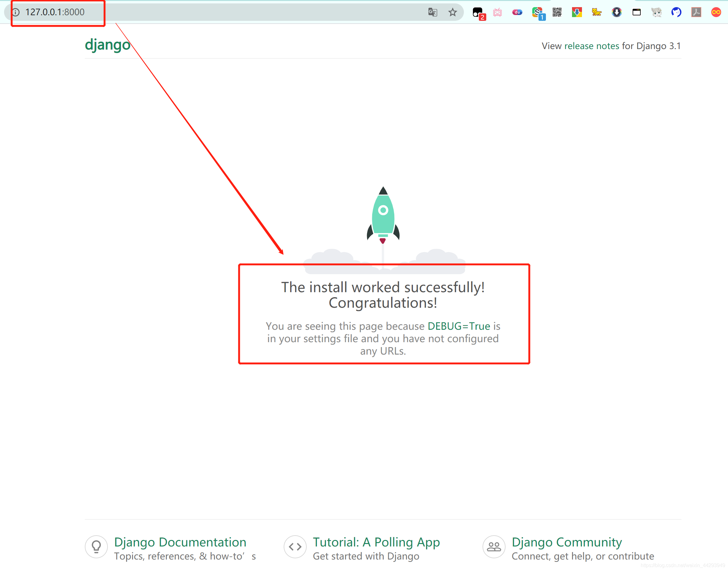The width and height of the screenshot is (728, 571).
Task: Click the colorful S extension with badge 1
Action: point(538,13)
